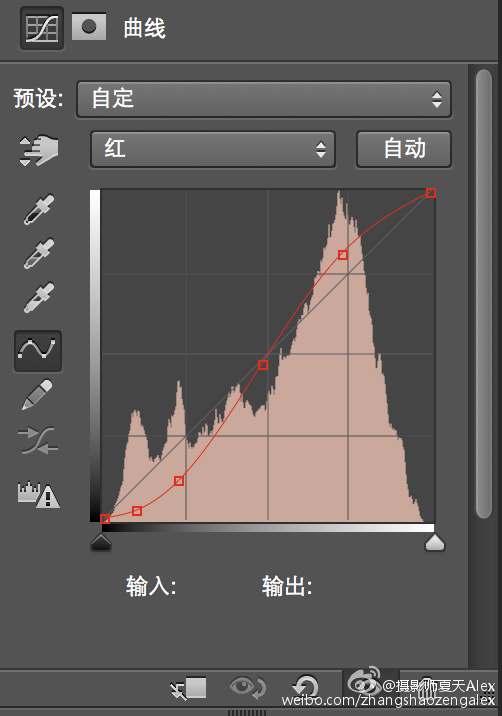
Task: Click the panel's vertical scrollbar
Action: 483,293
